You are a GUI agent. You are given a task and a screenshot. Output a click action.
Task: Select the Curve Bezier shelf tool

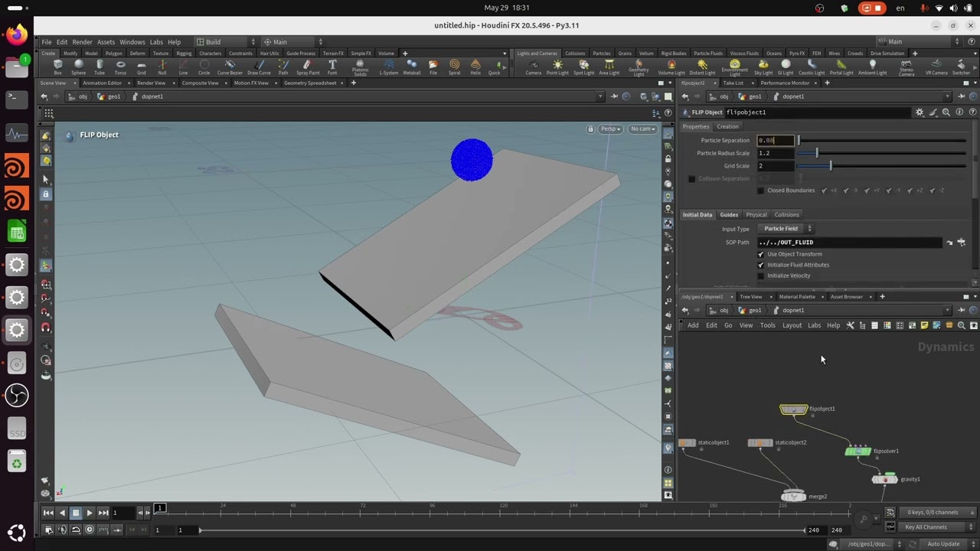230,67
